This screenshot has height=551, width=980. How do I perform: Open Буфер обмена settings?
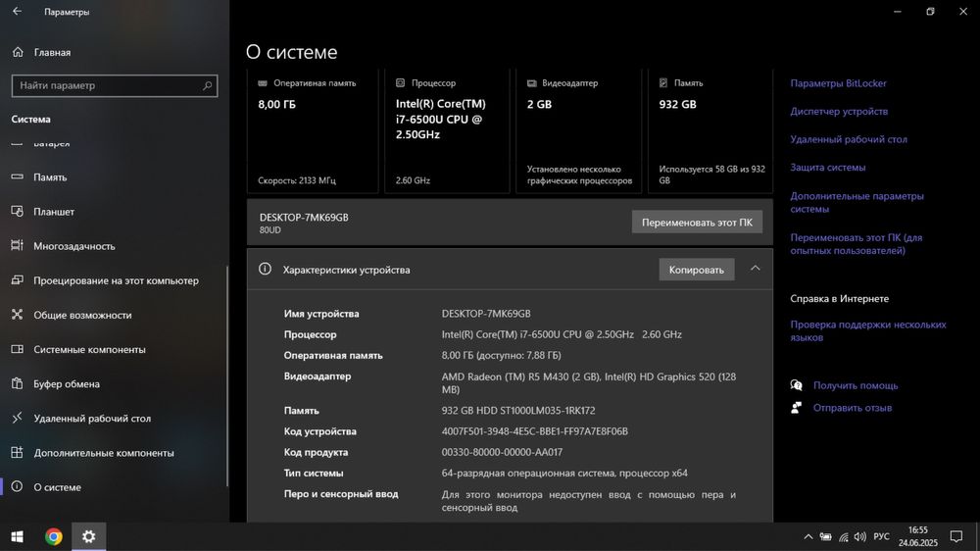coord(67,384)
